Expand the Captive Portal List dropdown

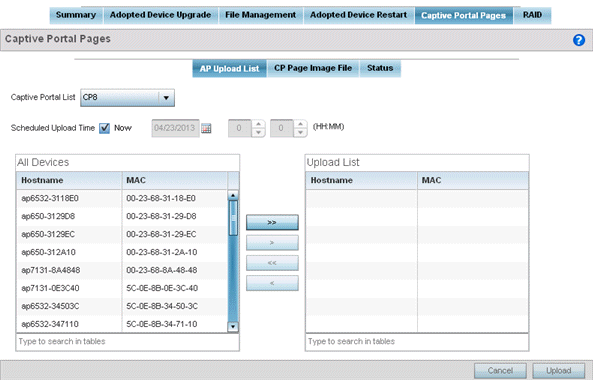tap(166, 98)
